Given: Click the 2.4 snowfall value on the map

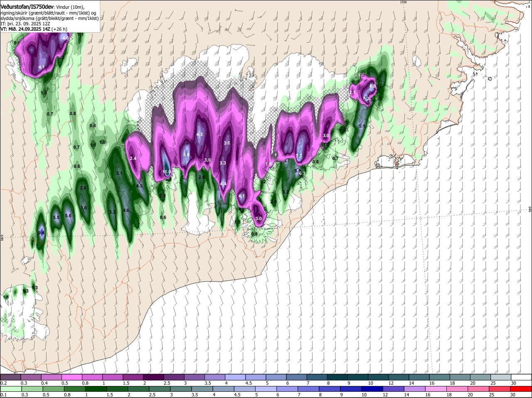Looking at the screenshot, I should (x=133, y=158).
